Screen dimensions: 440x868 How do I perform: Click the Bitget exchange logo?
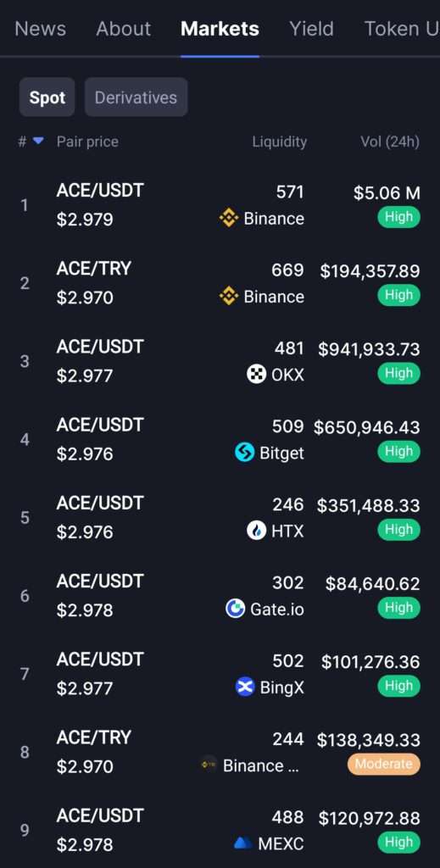(245, 453)
